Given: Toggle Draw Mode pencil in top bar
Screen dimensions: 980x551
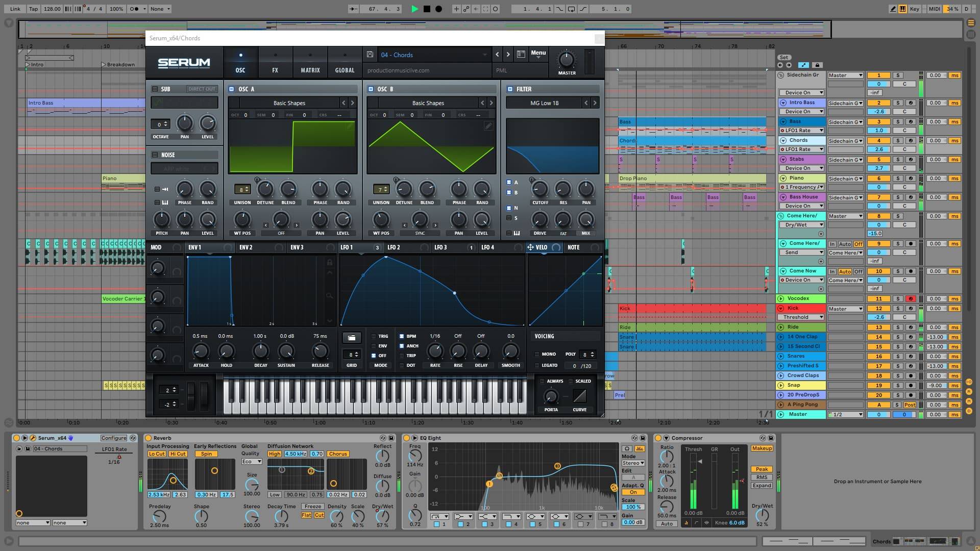Looking at the screenshot, I should click(x=893, y=9).
